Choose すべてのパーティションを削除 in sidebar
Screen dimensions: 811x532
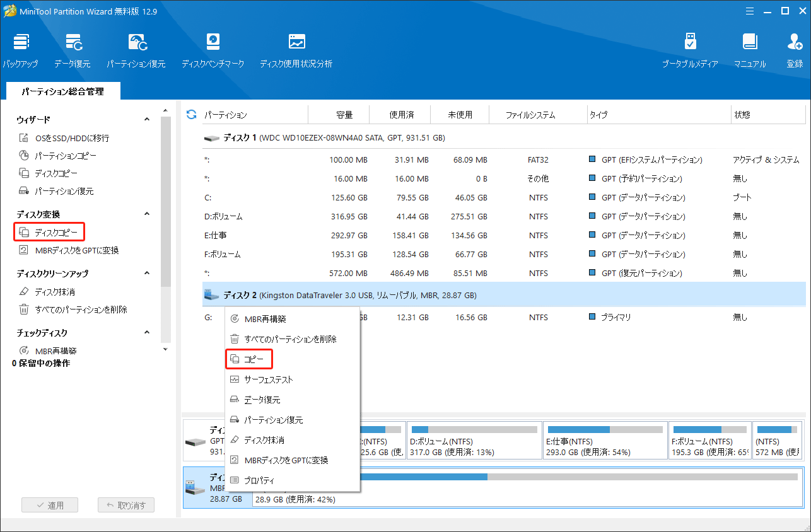(73, 309)
